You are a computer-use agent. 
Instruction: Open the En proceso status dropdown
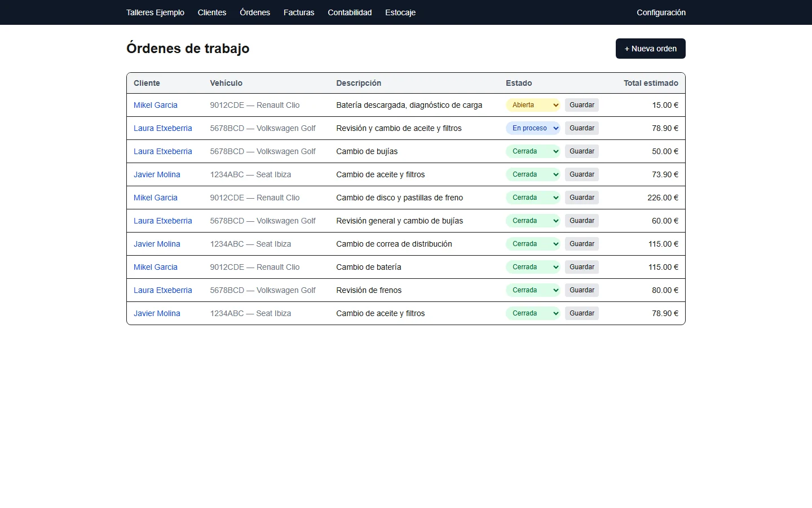coord(533,128)
